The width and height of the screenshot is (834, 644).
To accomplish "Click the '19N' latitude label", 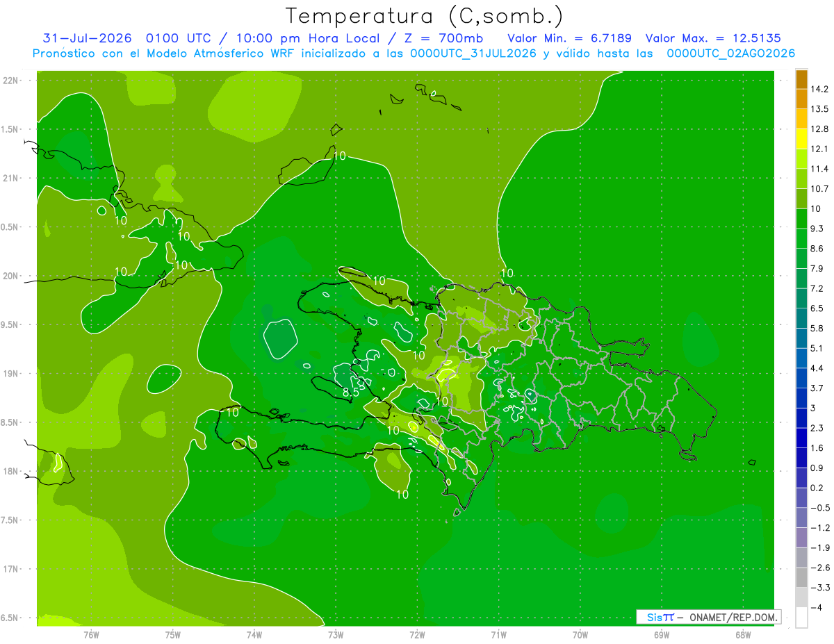I will [10, 373].
